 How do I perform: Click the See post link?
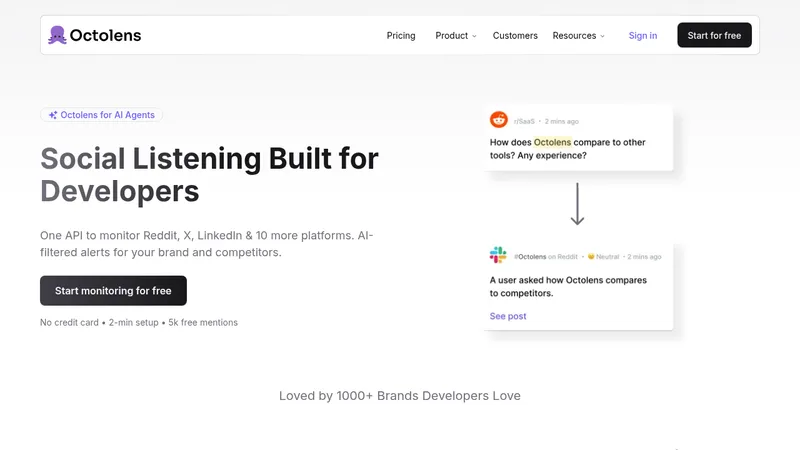point(508,316)
